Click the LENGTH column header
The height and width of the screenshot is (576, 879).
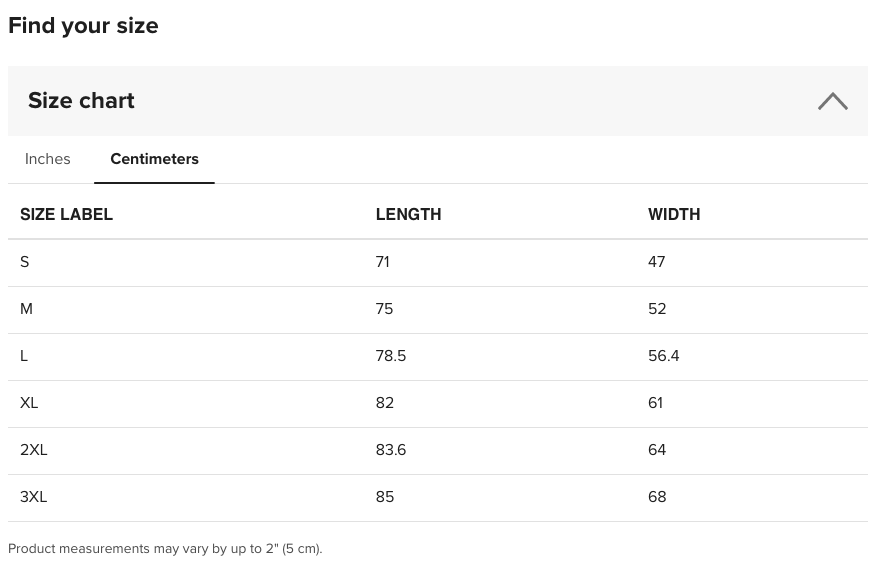(x=408, y=215)
